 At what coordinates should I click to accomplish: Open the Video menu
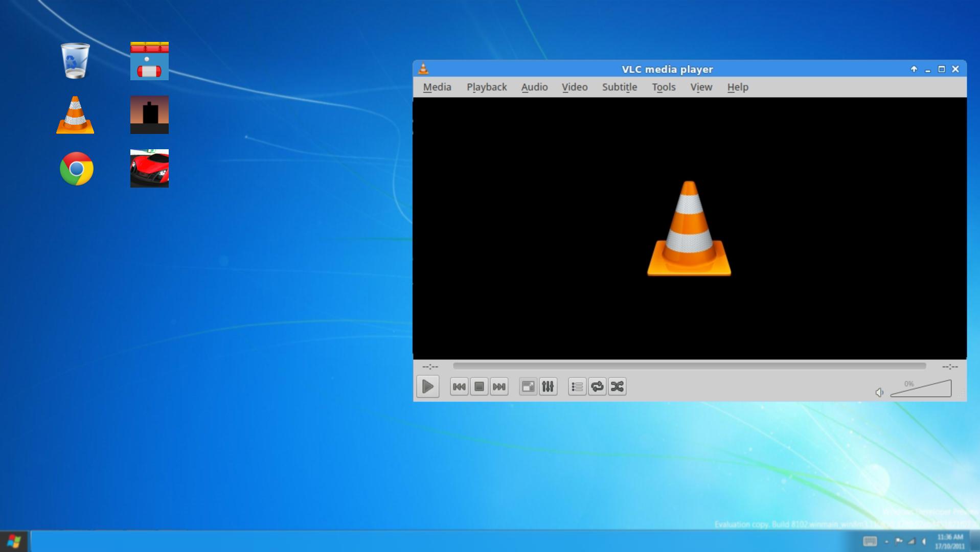coord(575,87)
